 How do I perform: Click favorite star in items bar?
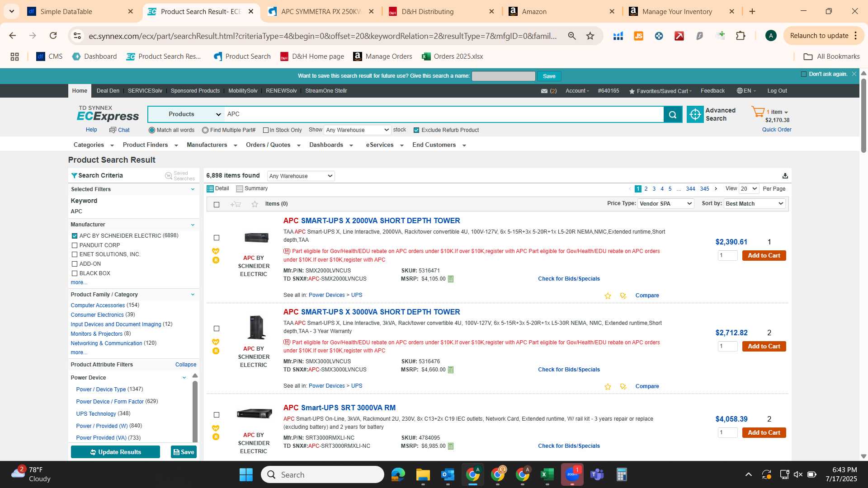click(x=255, y=204)
